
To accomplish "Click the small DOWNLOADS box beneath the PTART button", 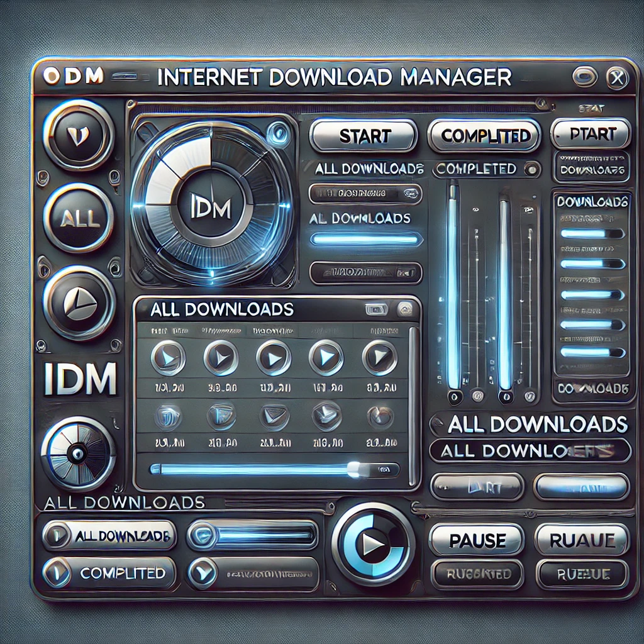I will (591, 166).
